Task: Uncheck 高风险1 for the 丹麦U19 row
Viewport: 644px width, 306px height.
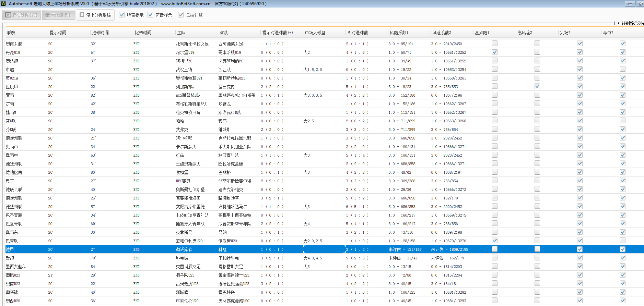Action: point(494,52)
